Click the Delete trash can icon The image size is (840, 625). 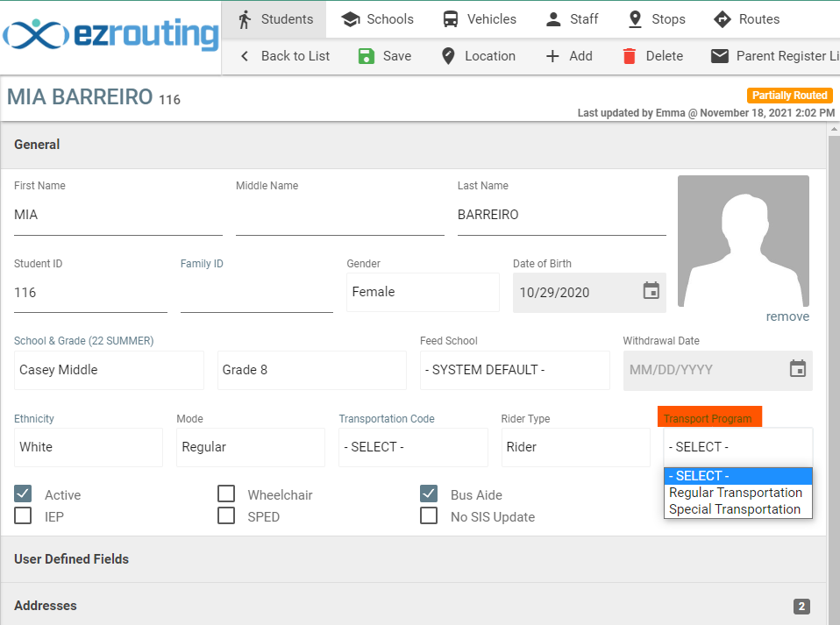pos(629,56)
